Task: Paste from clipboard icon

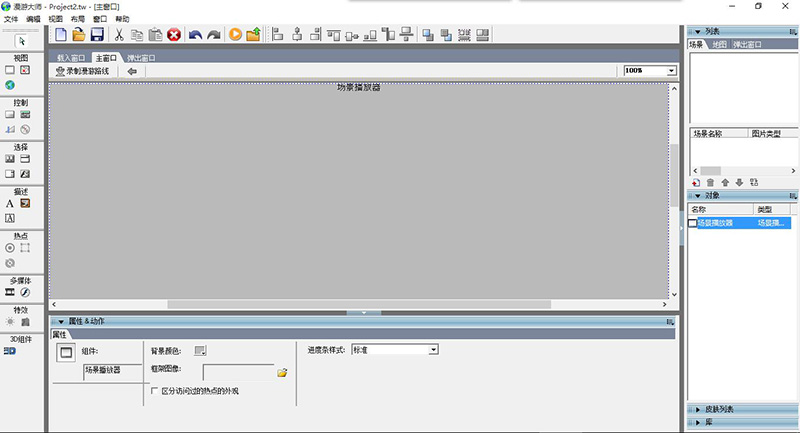Action: 155,35
